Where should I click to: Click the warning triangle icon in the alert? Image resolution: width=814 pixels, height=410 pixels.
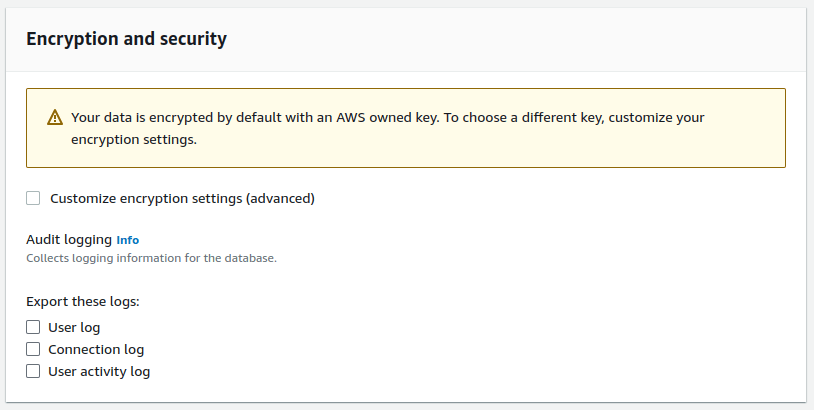(x=55, y=118)
